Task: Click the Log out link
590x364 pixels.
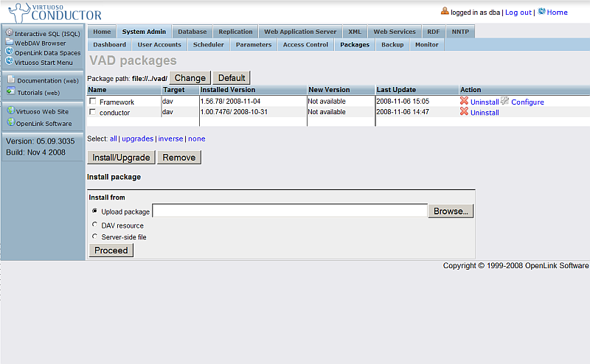Action: 518,13
